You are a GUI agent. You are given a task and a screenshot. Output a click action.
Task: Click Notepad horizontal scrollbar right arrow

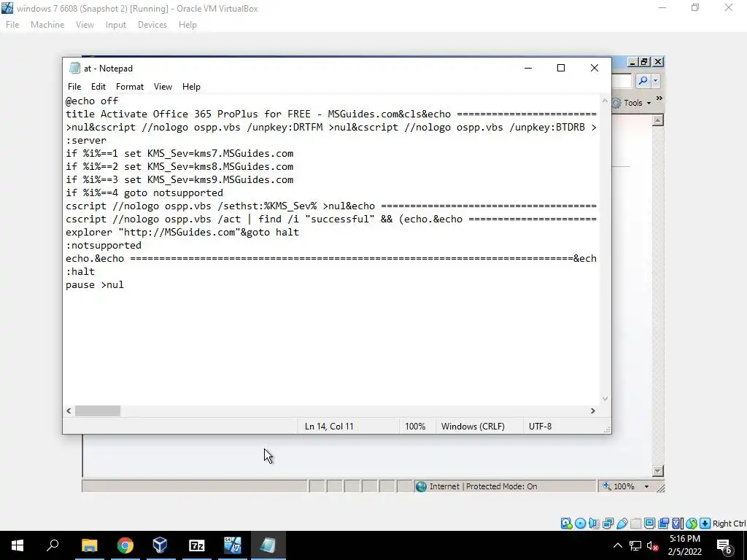(592, 411)
